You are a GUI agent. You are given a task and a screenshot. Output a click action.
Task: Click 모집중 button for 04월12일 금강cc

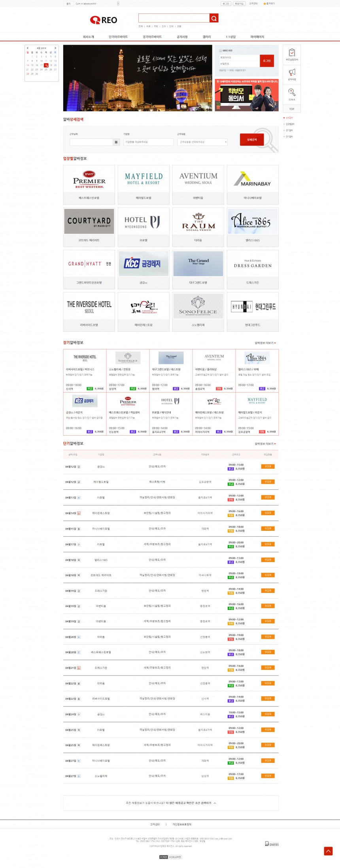pyautogui.click(x=268, y=466)
